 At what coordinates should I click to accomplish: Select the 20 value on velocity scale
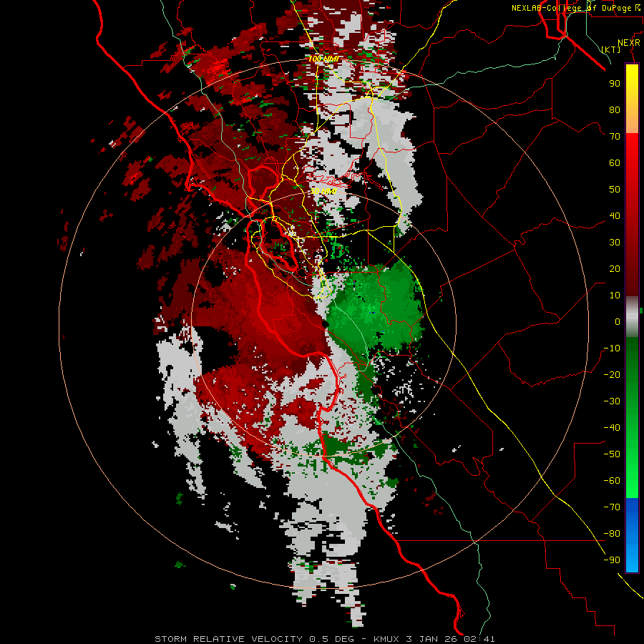pos(615,268)
